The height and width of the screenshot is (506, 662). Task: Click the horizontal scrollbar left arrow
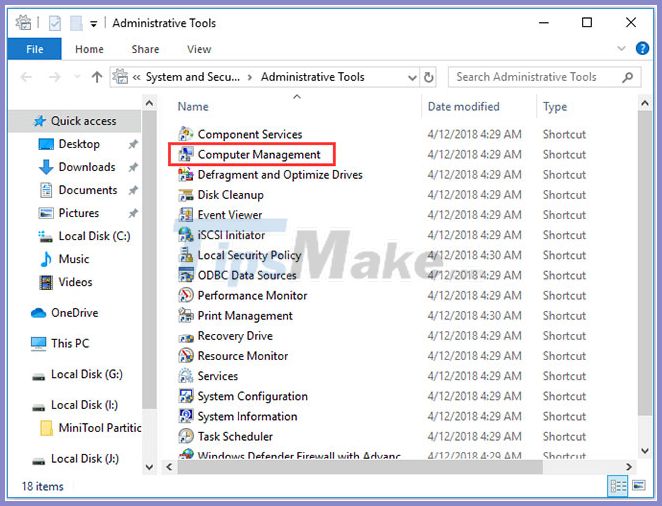[169, 467]
